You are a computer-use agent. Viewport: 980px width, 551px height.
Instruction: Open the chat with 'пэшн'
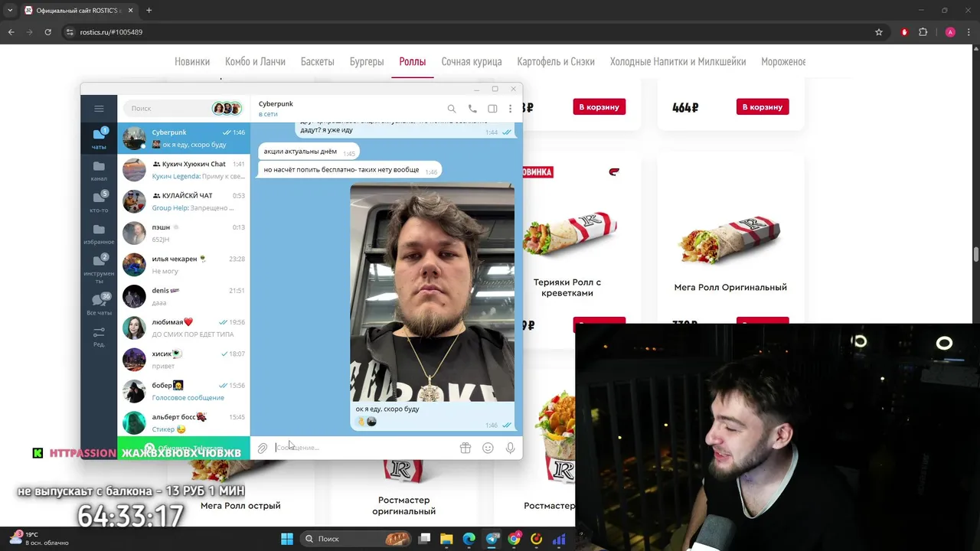(184, 233)
